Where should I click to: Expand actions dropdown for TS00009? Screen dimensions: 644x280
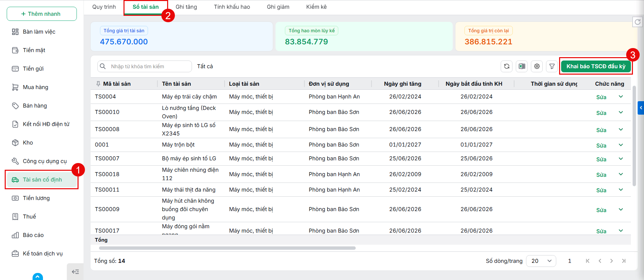click(621, 209)
